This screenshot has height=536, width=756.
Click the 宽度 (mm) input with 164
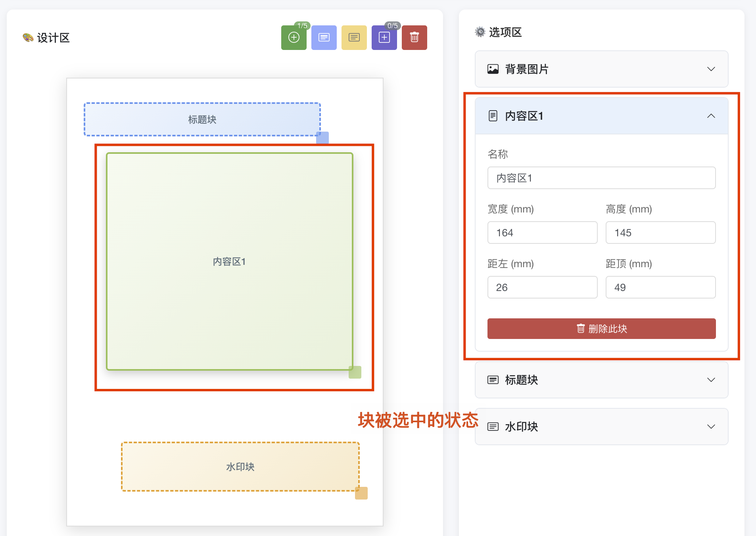(x=542, y=233)
